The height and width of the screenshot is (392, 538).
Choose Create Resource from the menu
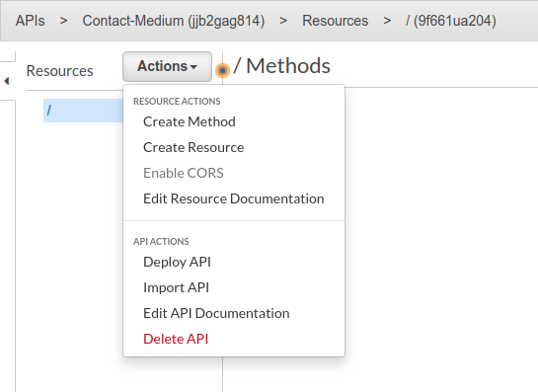coord(193,147)
